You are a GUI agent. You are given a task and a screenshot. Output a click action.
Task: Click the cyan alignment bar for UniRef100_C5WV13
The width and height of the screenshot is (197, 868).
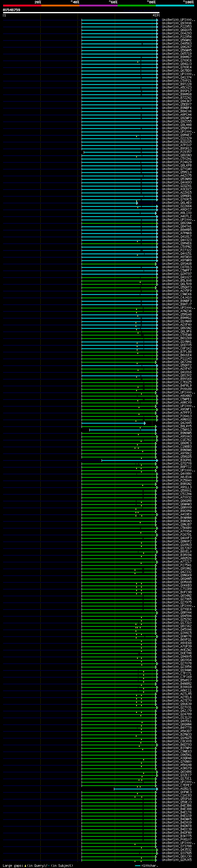coord(123,430)
